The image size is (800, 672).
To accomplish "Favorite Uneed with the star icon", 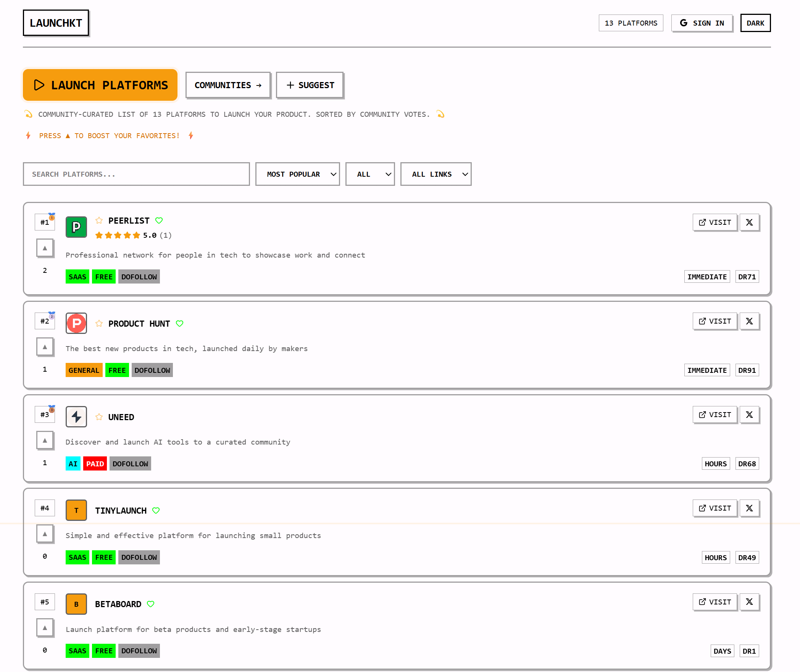I will [x=99, y=417].
